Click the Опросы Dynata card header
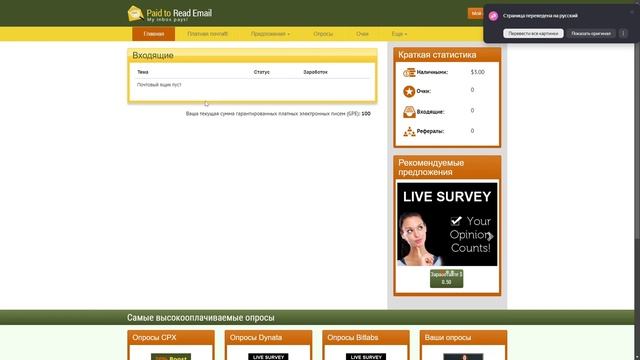 268,338
